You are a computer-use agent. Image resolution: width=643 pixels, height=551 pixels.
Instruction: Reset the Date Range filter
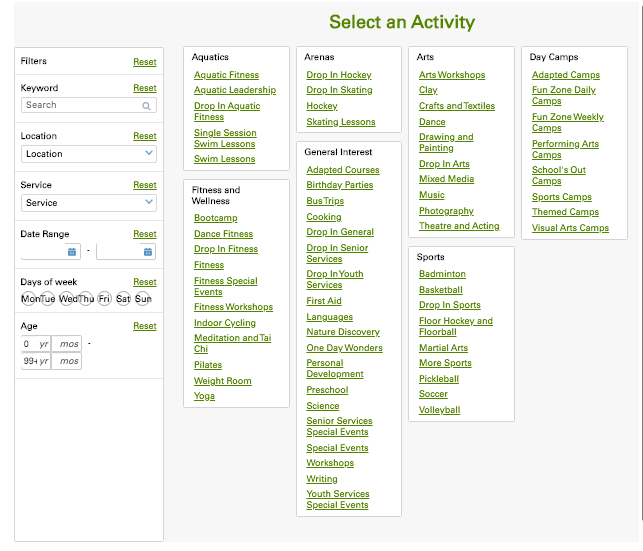pyautogui.click(x=145, y=234)
